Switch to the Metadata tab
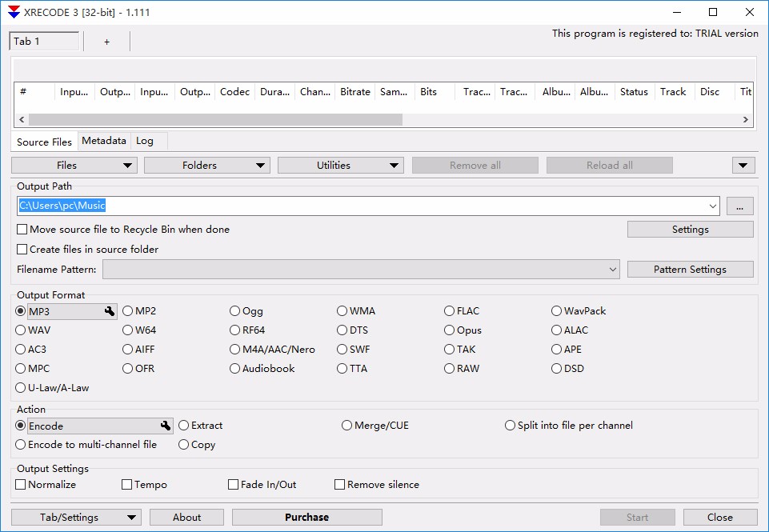 103,141
